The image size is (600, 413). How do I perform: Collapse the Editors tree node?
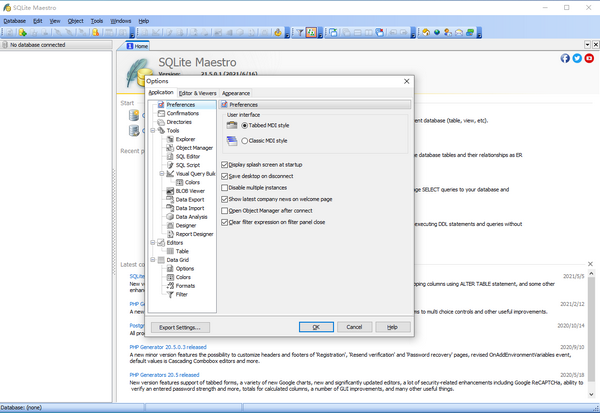tap(152, 242)
